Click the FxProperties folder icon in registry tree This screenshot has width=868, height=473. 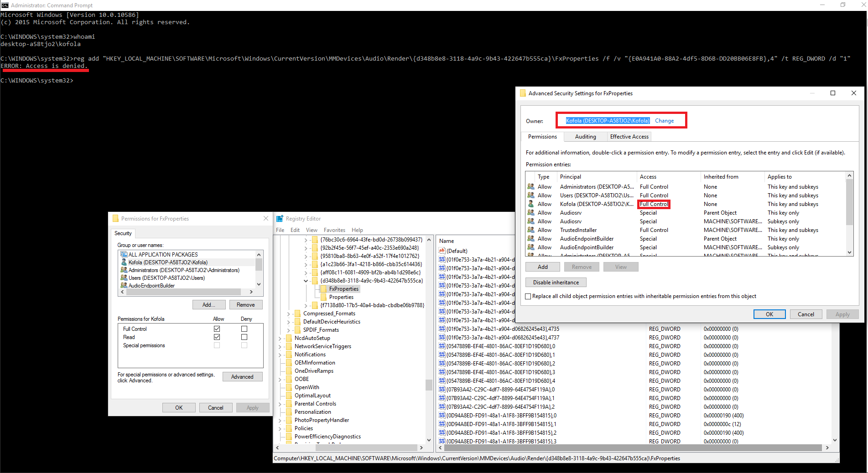click(x=323, y=289)
